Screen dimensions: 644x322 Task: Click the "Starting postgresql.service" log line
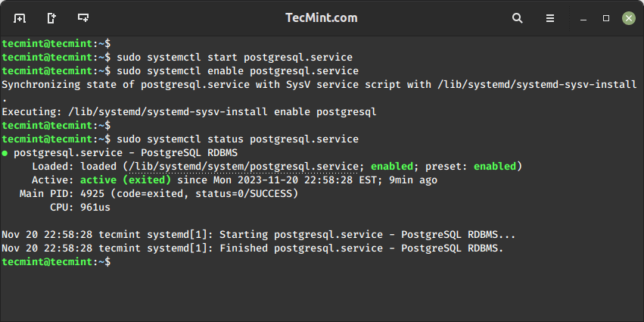click(x=257, y=234)
